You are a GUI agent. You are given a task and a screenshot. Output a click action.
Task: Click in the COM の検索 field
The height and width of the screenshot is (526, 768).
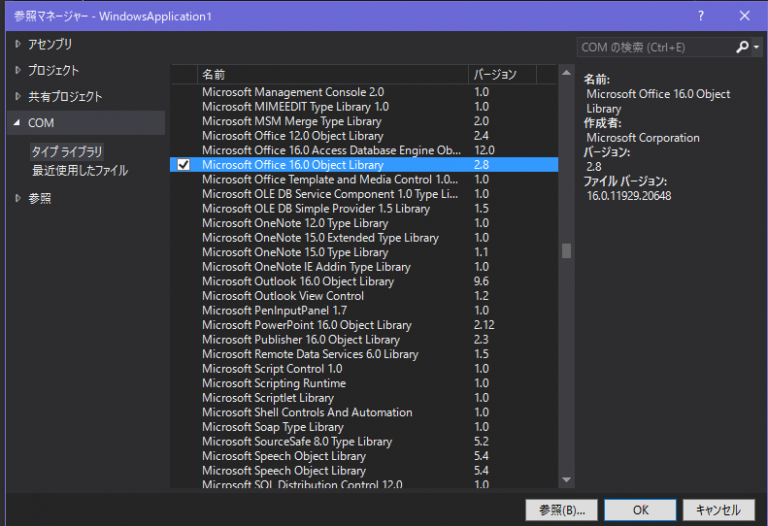pos(655,47)
